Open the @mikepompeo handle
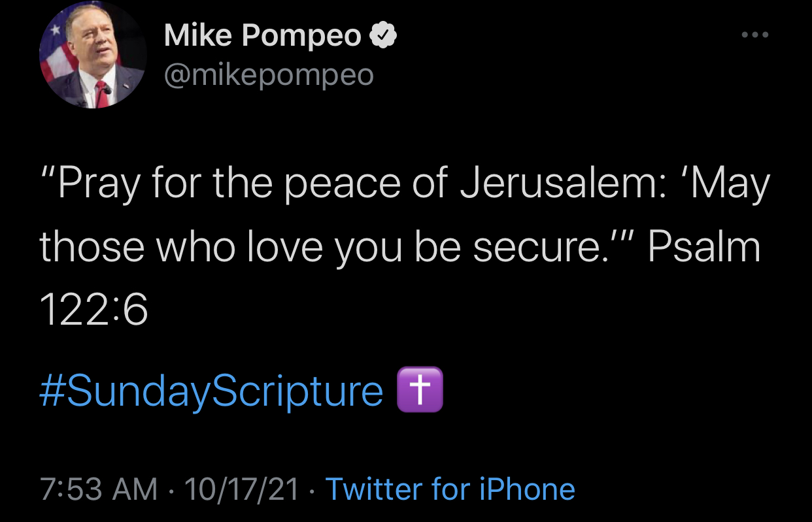 pos(269,75)
